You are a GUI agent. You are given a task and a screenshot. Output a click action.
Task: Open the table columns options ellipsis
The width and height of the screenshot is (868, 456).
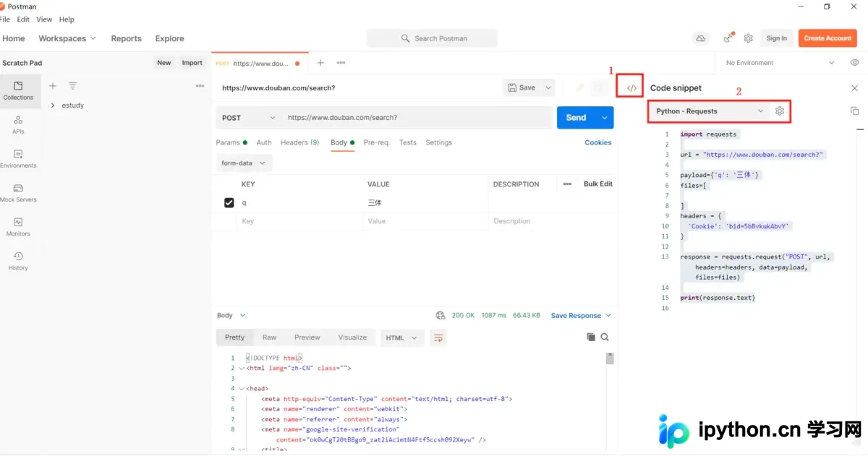click(567, 184)
